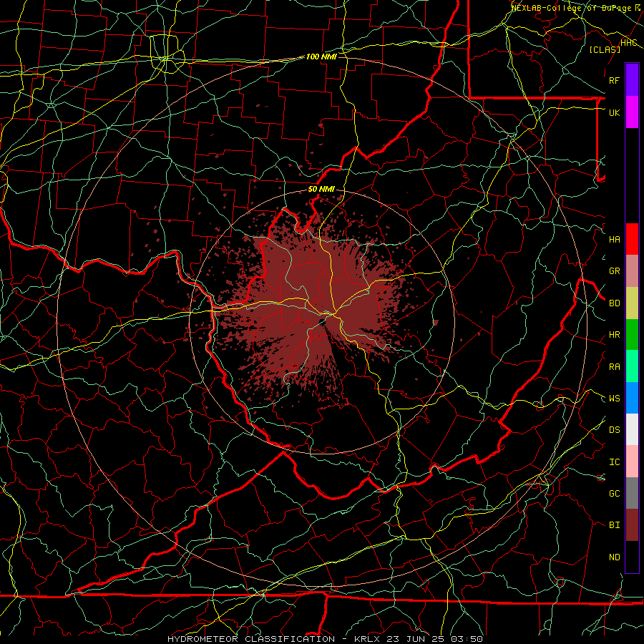Screen dimensions: 644x644
Task: Click the BI legend label
Action: pos(615,525)
